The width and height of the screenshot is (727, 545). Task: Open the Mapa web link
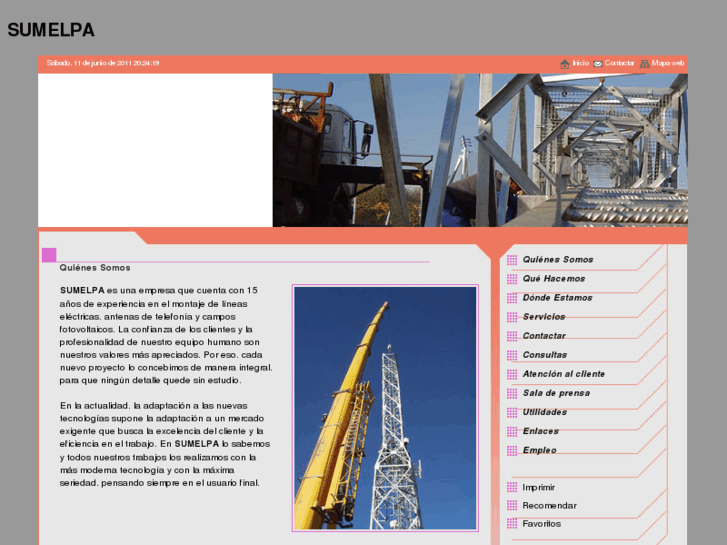668,63
